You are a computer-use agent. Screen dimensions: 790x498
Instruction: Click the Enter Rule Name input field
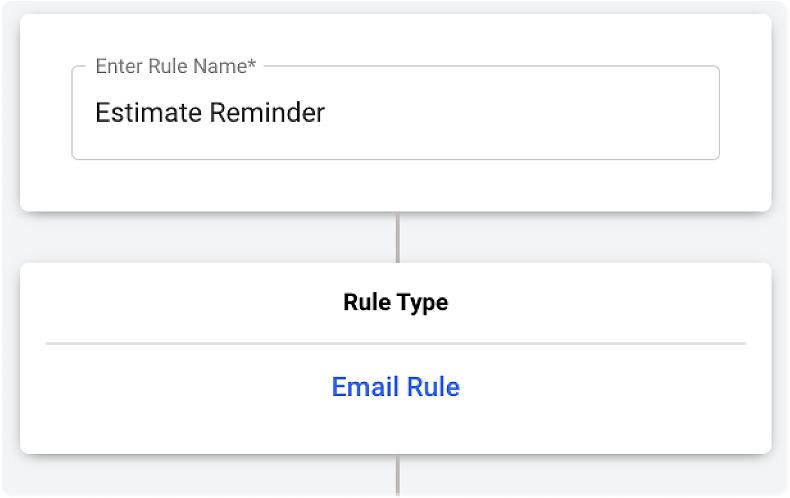point(395,113)
